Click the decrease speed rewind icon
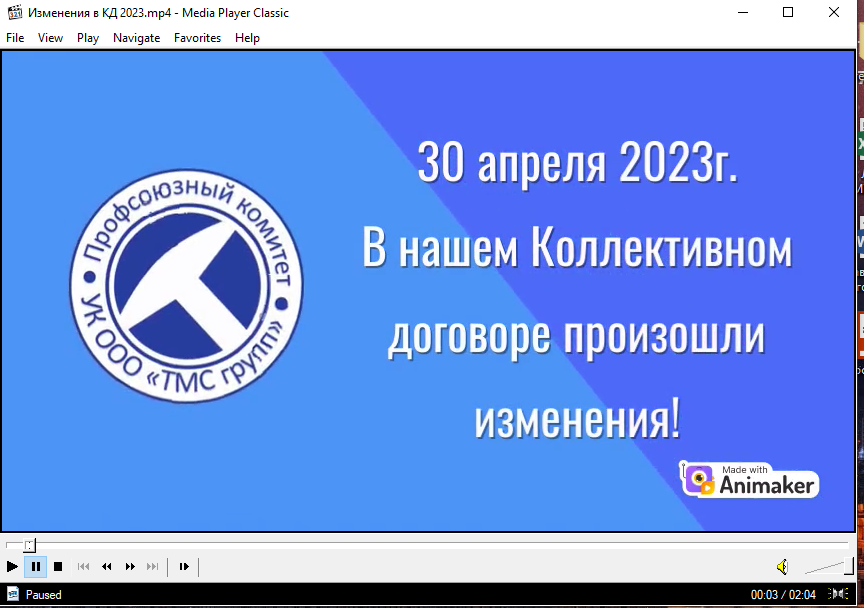The height and width of the screenshot is (608, 864). point(106,567)
